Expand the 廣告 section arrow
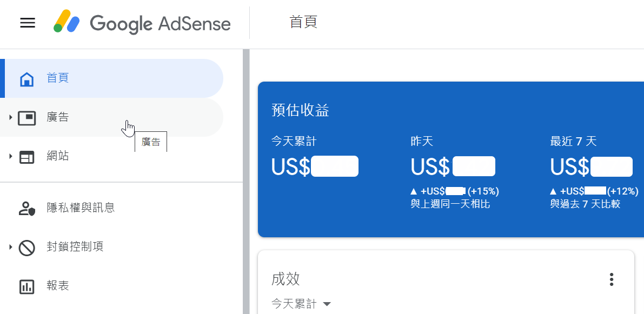This screenshot has width=644, height=314. coord(11,118)
